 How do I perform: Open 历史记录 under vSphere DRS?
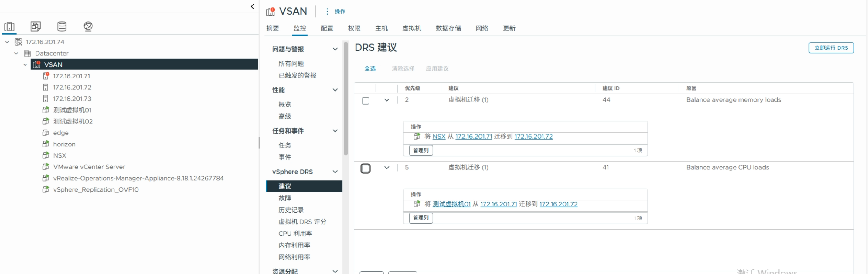(x=291, y=210)
